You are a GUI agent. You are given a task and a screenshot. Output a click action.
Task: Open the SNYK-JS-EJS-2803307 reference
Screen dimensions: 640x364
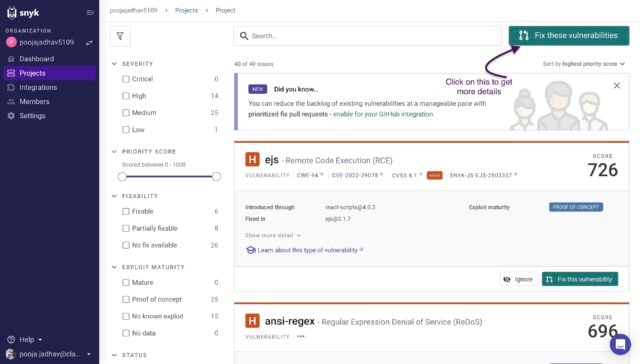(483, 175)
